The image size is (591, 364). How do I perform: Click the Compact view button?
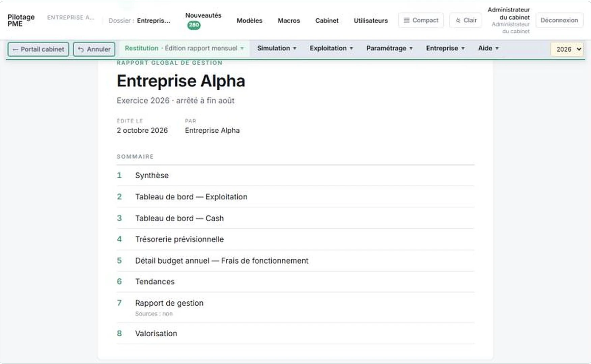[421, 20]
